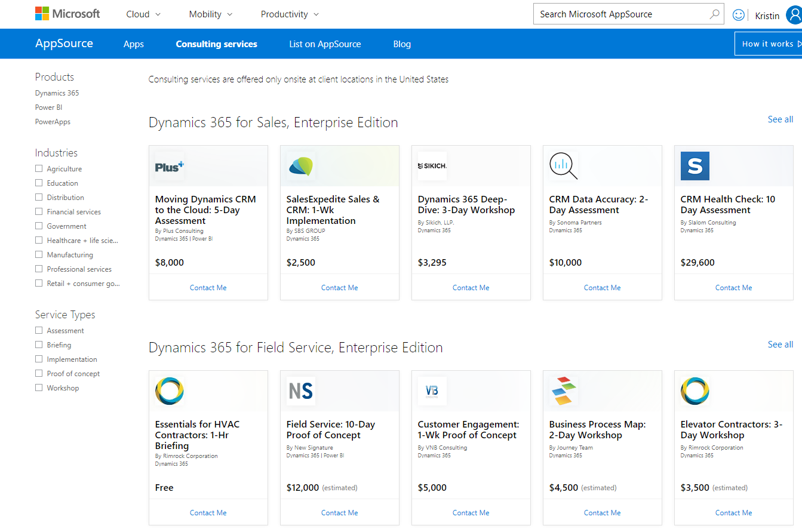Viewport: 802px width, 532px height.
Task: Click Contact Me on CRM Data Accuracy card
Action: click(x=603, y=288)
